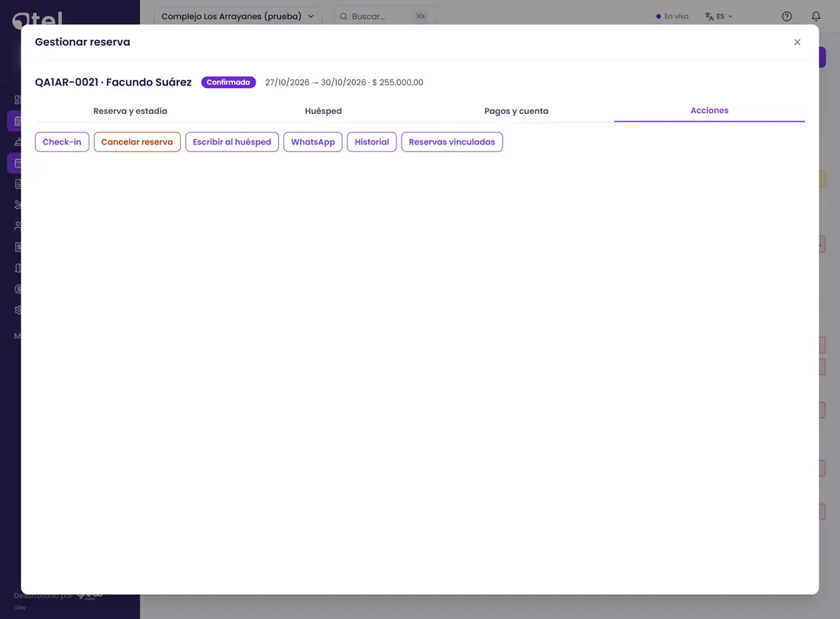Show Reservas vinculadas
The width and height of the screenshot is (840, 619).
pyautogui.click(x=451, y=142)
